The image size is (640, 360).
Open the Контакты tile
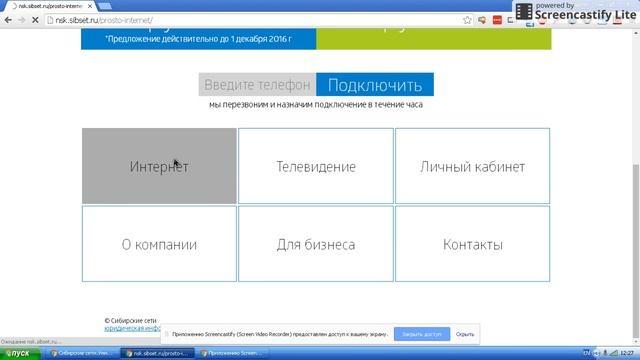473,244
